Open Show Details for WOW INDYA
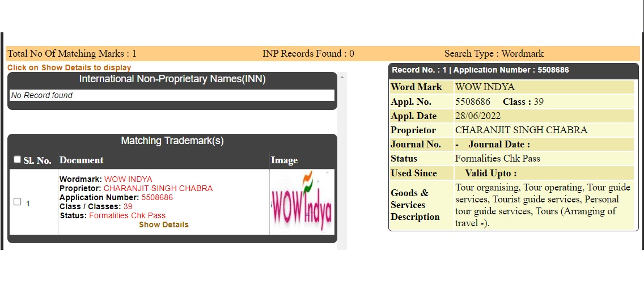Screen dimensions: 644x305 tap(163, 224)
